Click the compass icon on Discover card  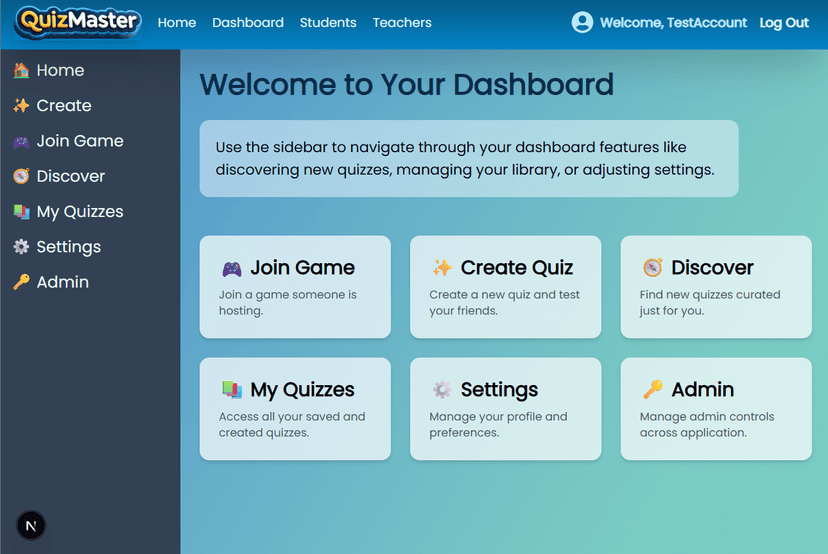tap(653, 268)
